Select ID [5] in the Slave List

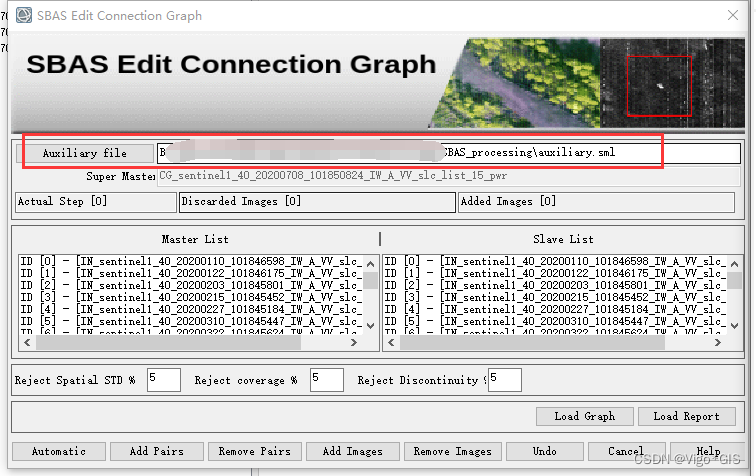pos(555,322)
